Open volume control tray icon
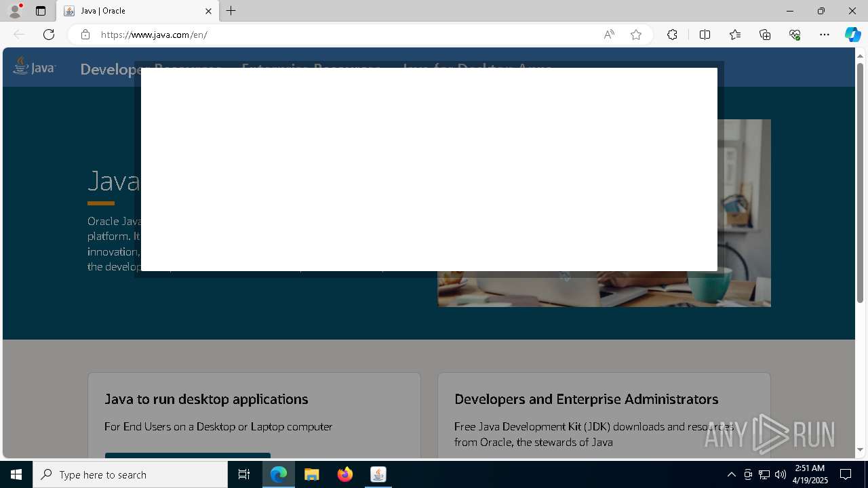The height and width of the screenshot is (488, 868). coord(780,474)
